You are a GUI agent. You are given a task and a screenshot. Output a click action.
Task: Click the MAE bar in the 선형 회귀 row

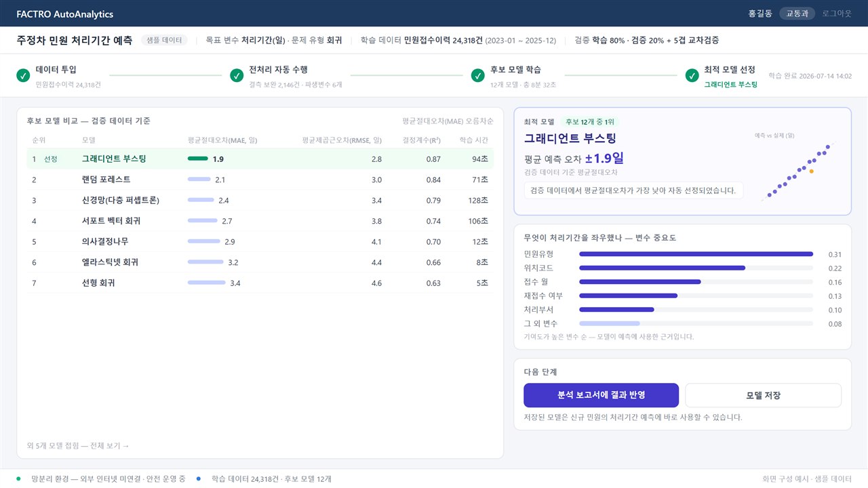[x=207, y=283]
